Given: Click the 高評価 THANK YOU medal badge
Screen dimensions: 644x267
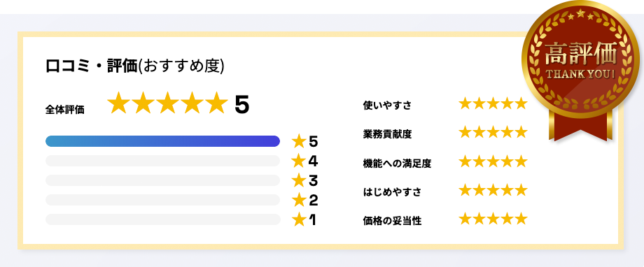Looking at the screenshot, I should (580, 71).
